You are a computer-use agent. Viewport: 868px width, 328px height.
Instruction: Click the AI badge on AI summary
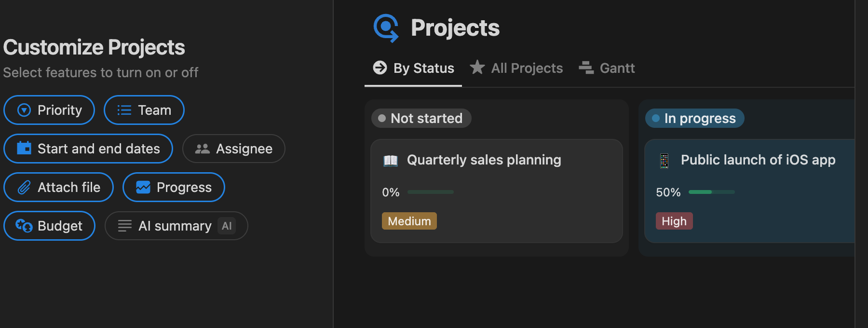tap(227, 226)
